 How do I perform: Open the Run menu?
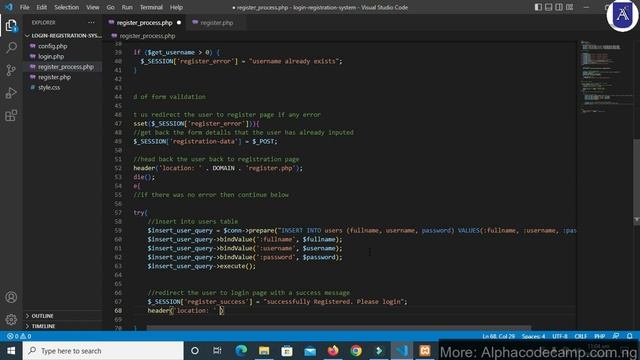pyautogui.click(x=127, y=7)
